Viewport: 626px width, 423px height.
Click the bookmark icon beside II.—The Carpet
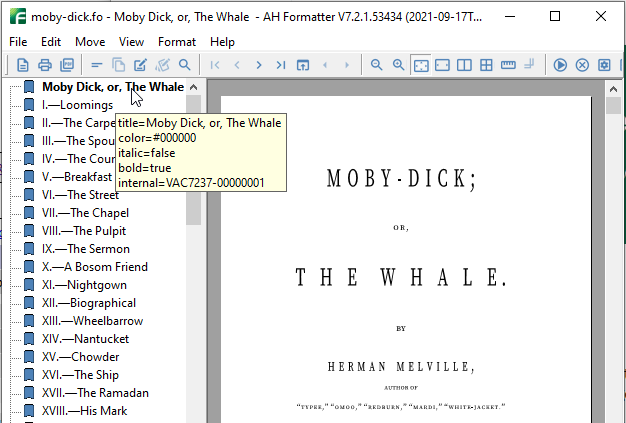pos(29,123)
